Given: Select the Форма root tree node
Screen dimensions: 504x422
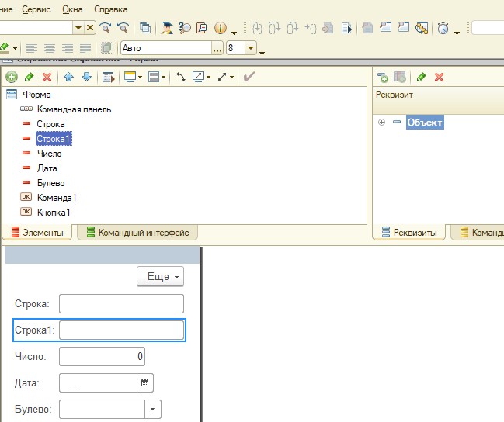Looking at the screenshot, I should [x=36, y=95].
